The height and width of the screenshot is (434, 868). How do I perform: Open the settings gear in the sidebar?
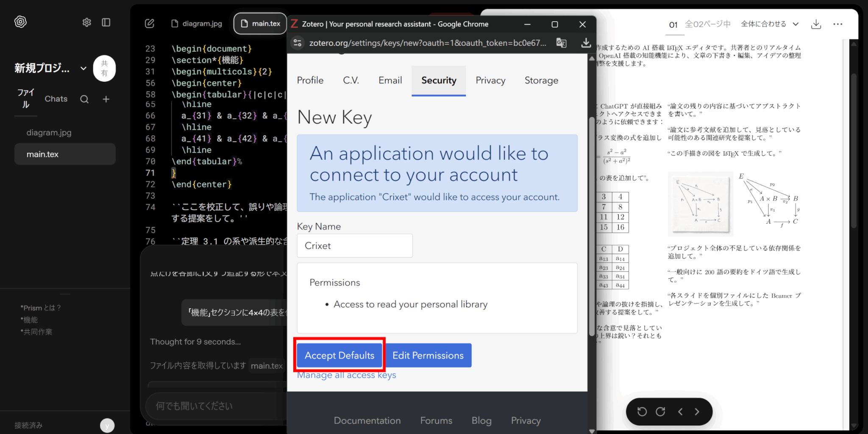pyautogui.click(x=86, y=22)
